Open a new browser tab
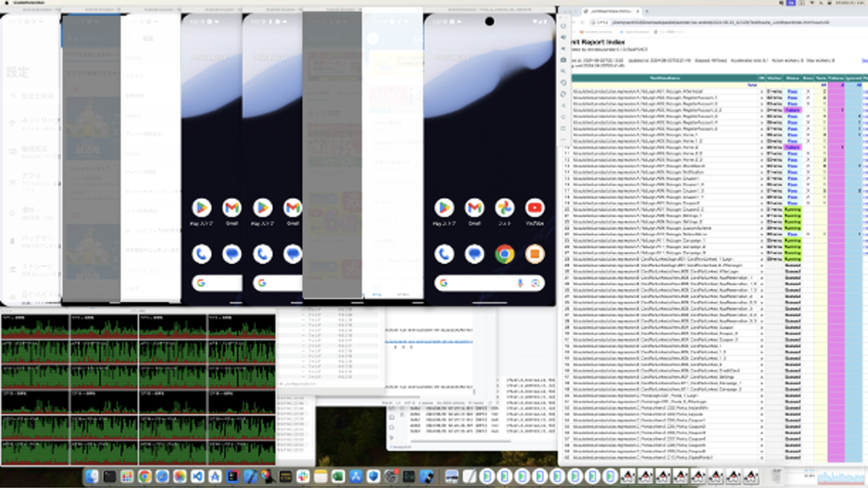Screen dimensions: 868x490 click(648, 12)
